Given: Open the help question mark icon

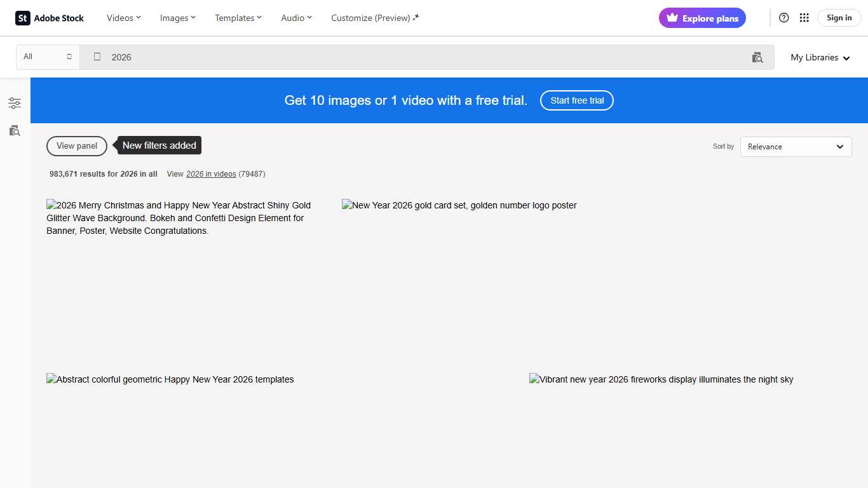Looking at the screenshot, I should pyautogui.click(x=784, y=18).
